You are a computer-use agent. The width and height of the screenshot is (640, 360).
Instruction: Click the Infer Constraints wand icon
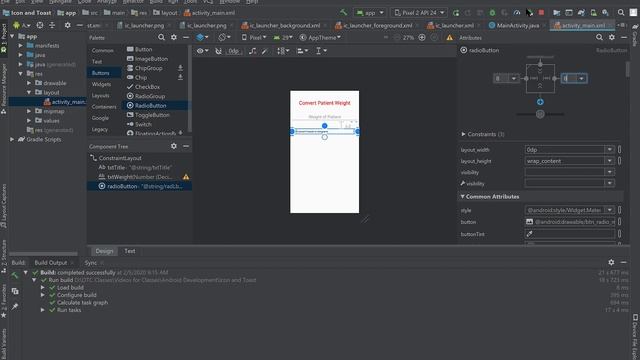[264, 51]
